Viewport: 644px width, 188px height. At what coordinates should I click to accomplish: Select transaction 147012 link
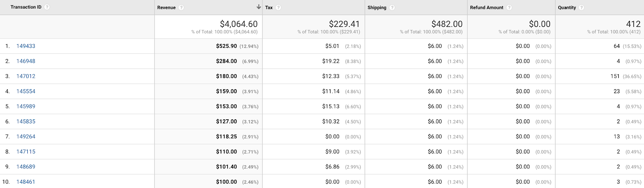(x=26, y=76)
